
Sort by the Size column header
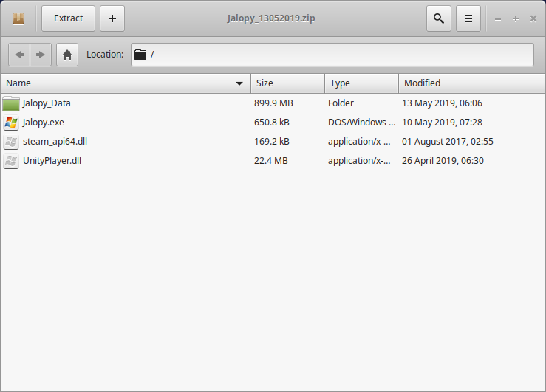(287, 83)
